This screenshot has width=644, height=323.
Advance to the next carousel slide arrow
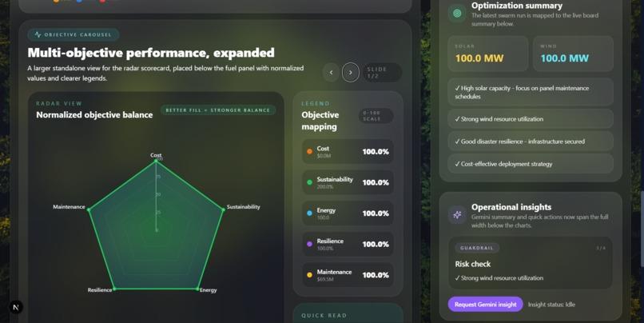pos(350,73)
